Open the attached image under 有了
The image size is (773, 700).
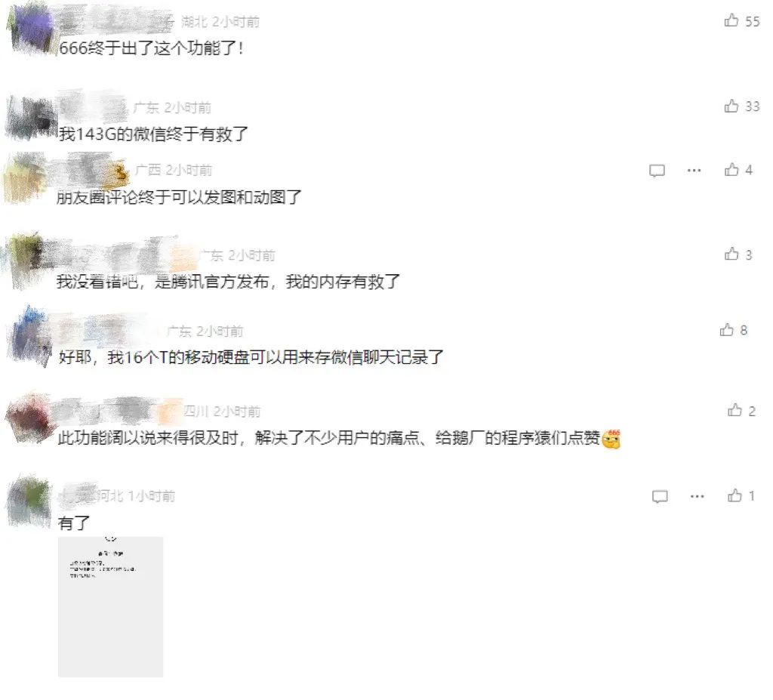pos(110,607)
